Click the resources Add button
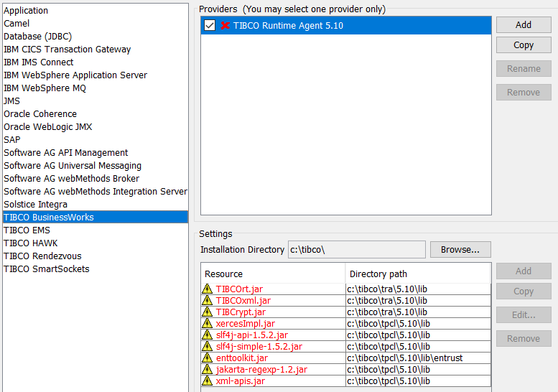This screenshot has height=392, width=558. click(524, 271)
